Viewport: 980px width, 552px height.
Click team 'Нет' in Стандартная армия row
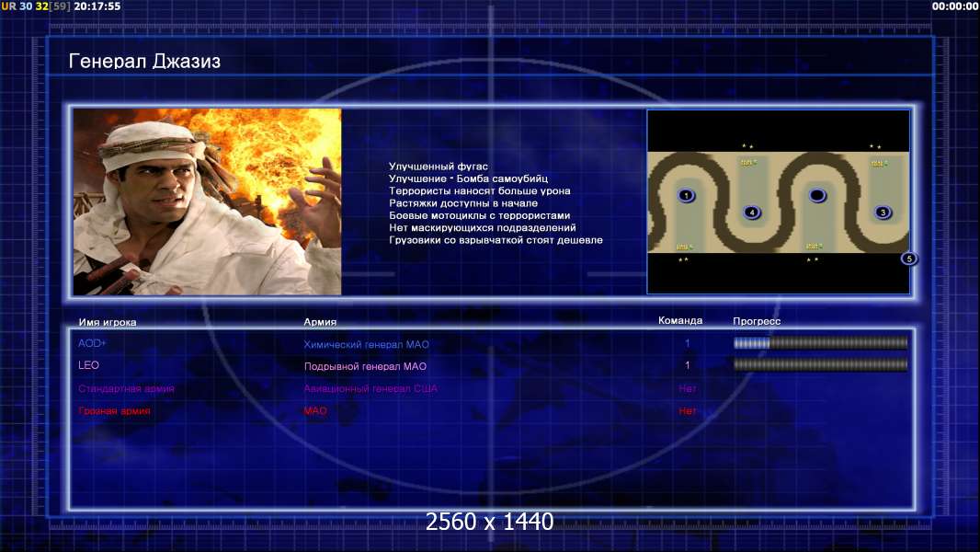click(688, 389)
